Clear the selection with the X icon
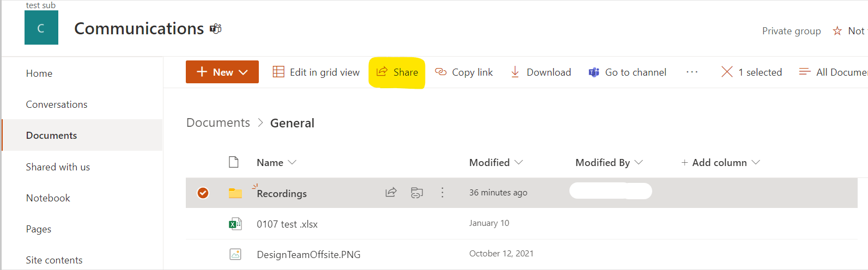Viewport: 868px width, 270px height. (x=727, y=72)
